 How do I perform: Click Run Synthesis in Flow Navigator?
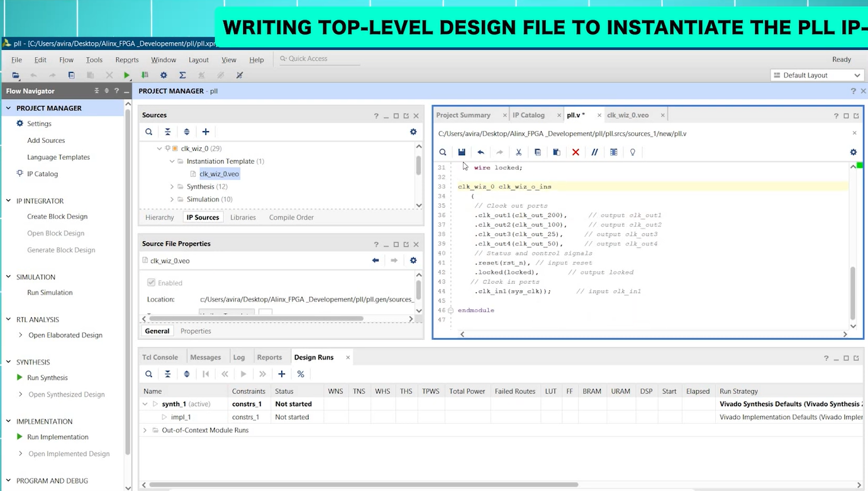click(x=47, y=378)
